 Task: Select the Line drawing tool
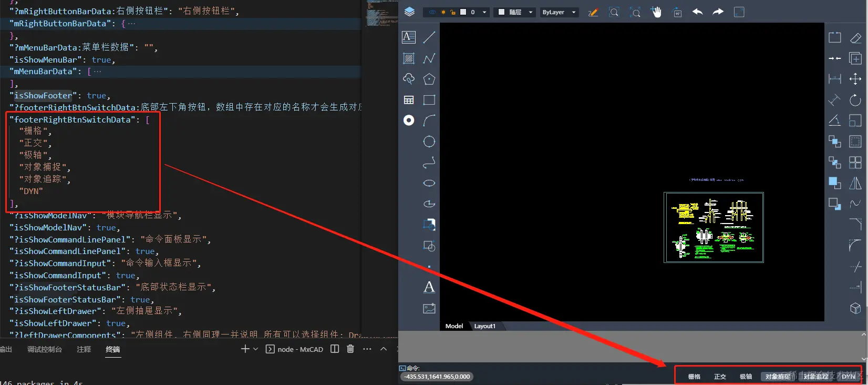[x=429, y=37]
